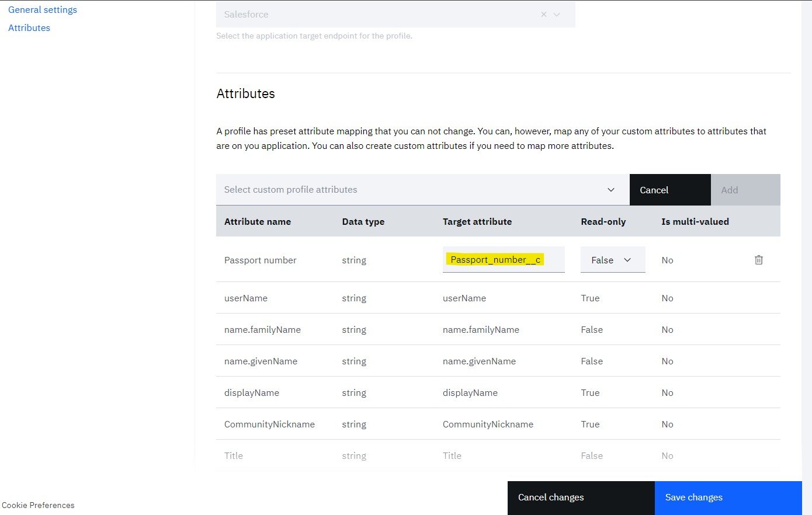Select Title in Attribute name column
Viewport: 812px width, 515px height.
point(234,456)
